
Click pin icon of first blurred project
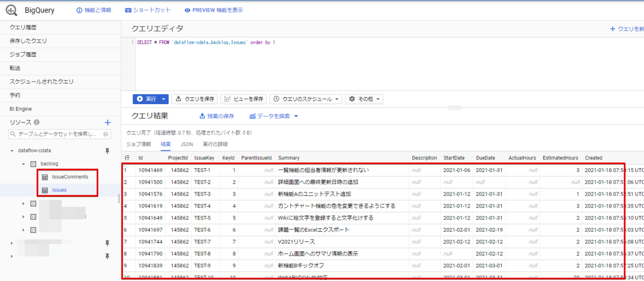click(x=107, y=243)
